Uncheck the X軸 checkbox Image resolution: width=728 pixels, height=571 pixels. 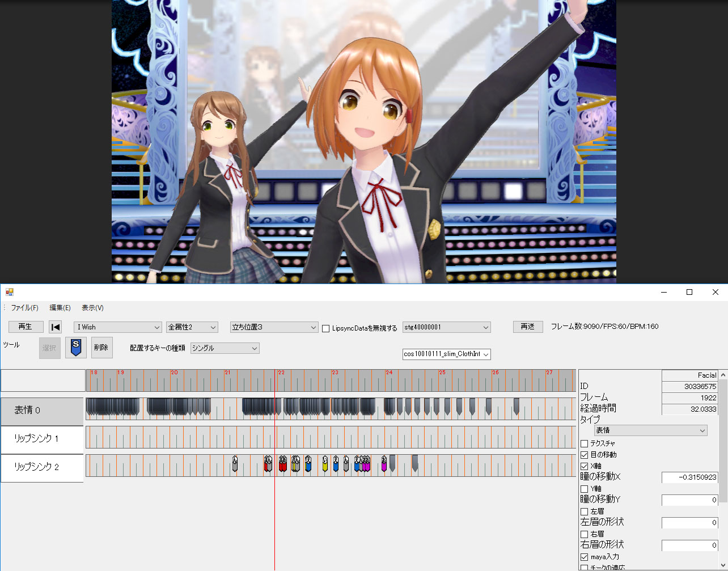(x=584, y=466)
